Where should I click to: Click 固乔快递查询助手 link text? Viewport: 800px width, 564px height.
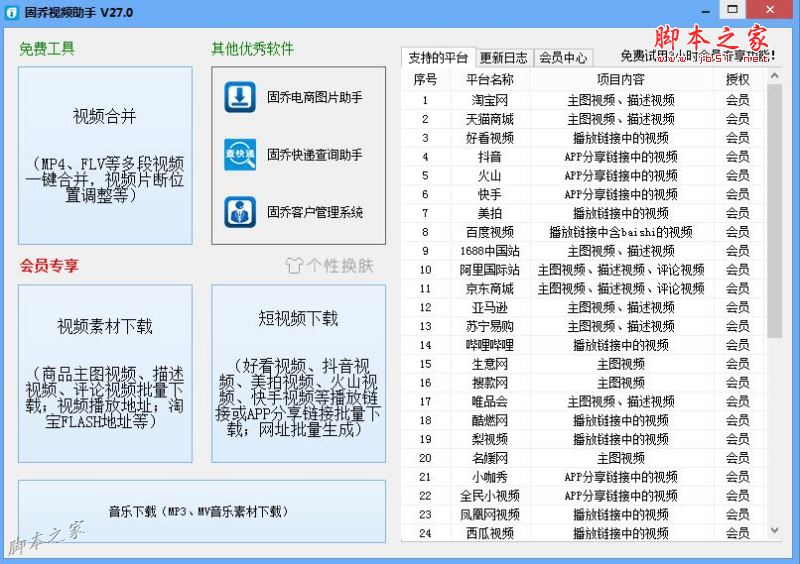click(315, 154)
